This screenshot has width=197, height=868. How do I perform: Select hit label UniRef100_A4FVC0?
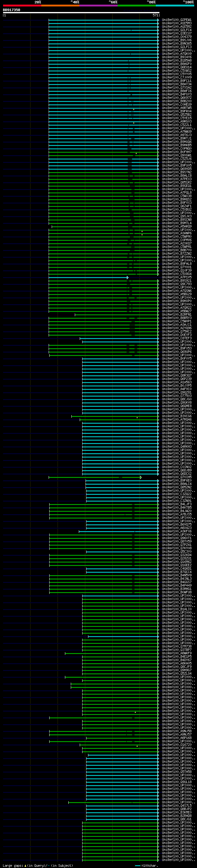(x=176, y=389)
